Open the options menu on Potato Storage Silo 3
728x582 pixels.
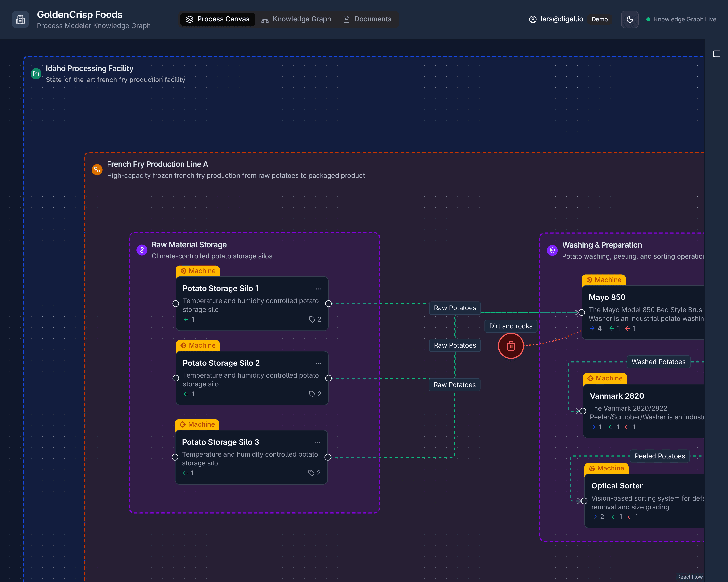(317, 442)
